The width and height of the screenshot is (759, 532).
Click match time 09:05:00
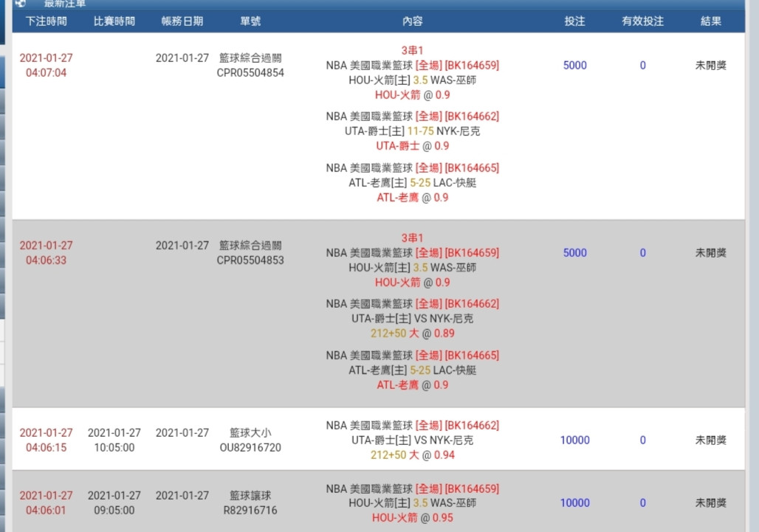click(114, 511)
